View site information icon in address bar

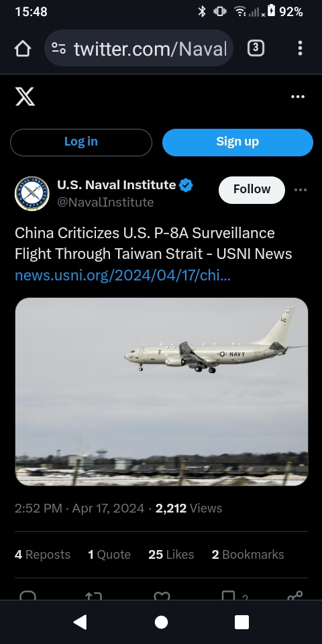59,48
